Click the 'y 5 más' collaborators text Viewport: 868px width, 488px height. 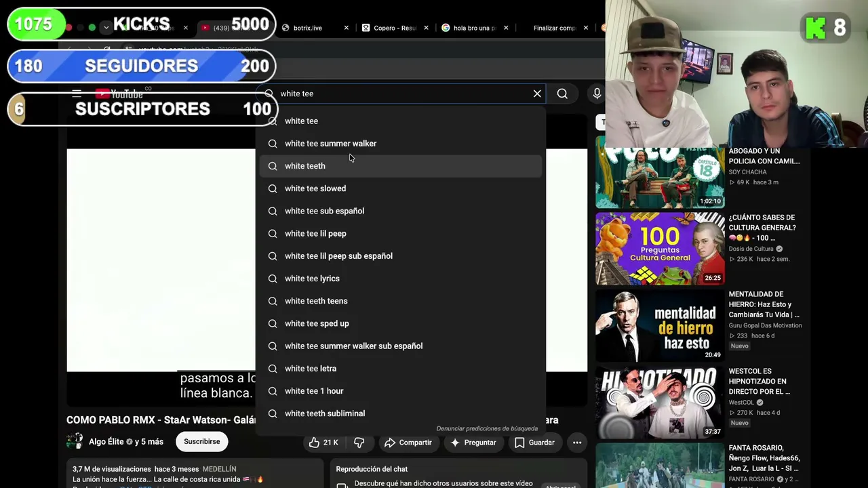[x=149, y=442]
